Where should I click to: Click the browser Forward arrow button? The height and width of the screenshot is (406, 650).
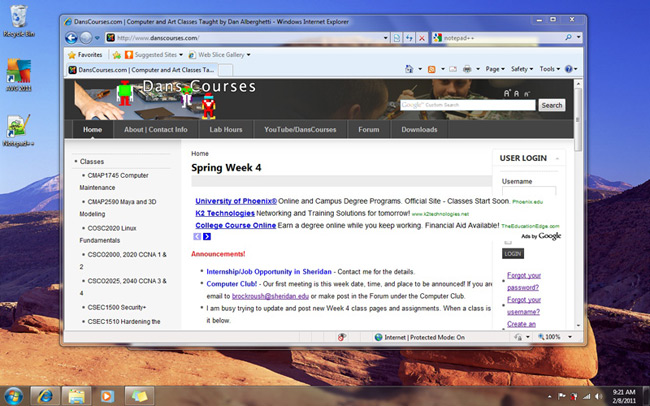86,38
